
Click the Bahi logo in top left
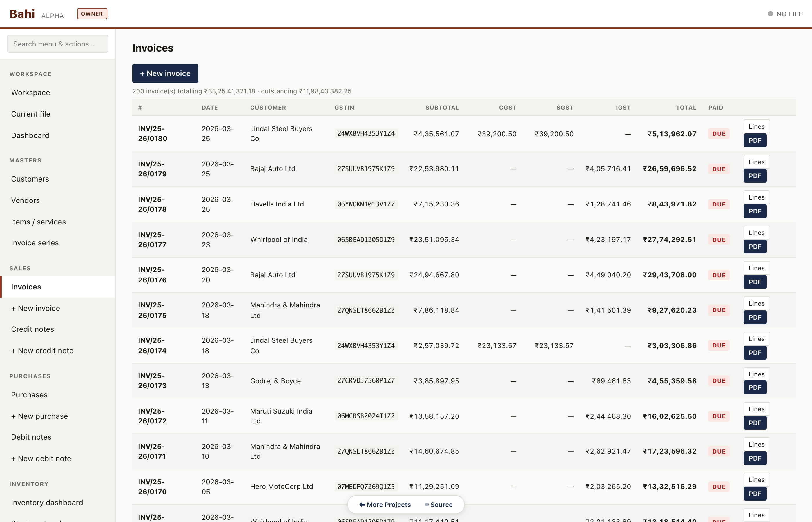(x=22, y=14)
